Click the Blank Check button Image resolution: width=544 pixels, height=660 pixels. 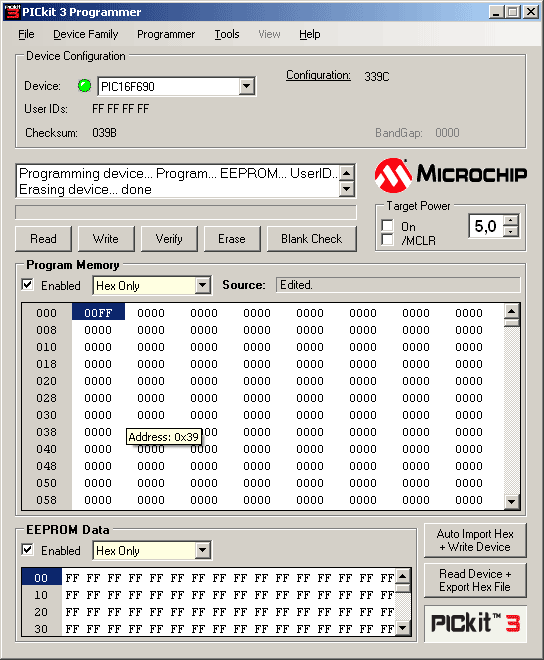pyautogui.click(x=312, y=239)
